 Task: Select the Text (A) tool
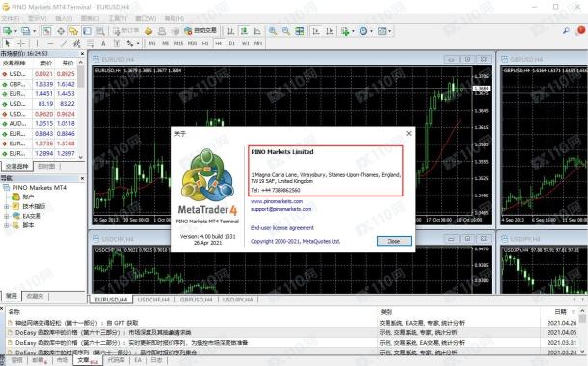103,44
